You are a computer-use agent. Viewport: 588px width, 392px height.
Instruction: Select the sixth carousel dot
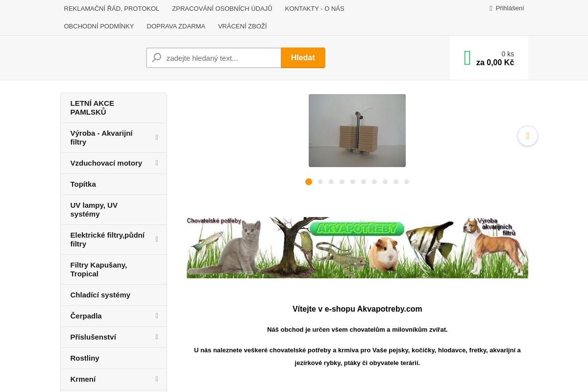click(364, 182)
